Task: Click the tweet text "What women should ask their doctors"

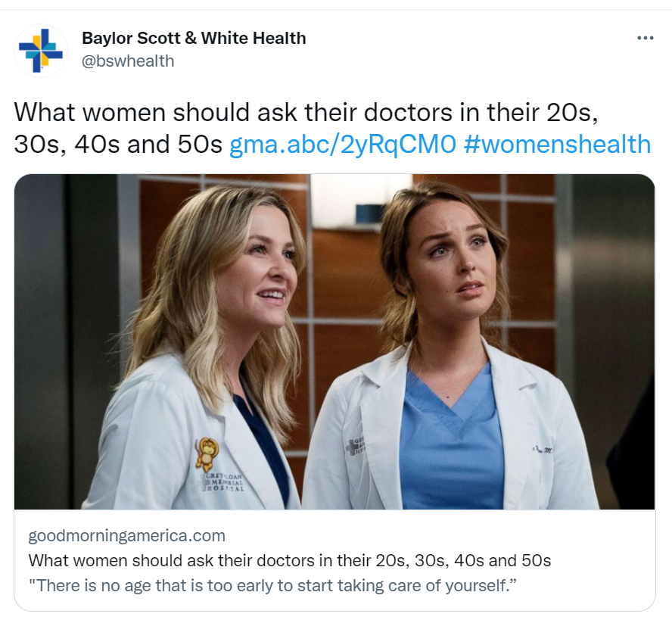Action: [x=233, y=112]
